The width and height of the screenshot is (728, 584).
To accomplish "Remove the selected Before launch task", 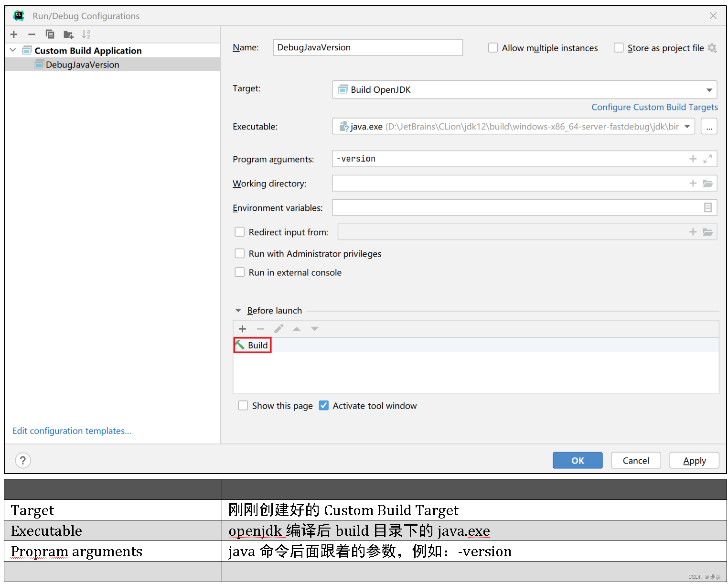I will click(x=260, y=329).
